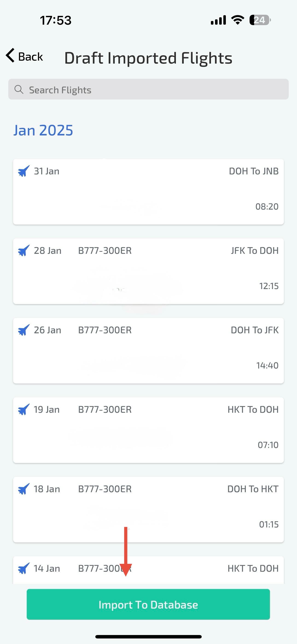Screen dimensions: 297x644
Task: Tap plane icon on 19 Jan flight
Action: coord(24,410)
